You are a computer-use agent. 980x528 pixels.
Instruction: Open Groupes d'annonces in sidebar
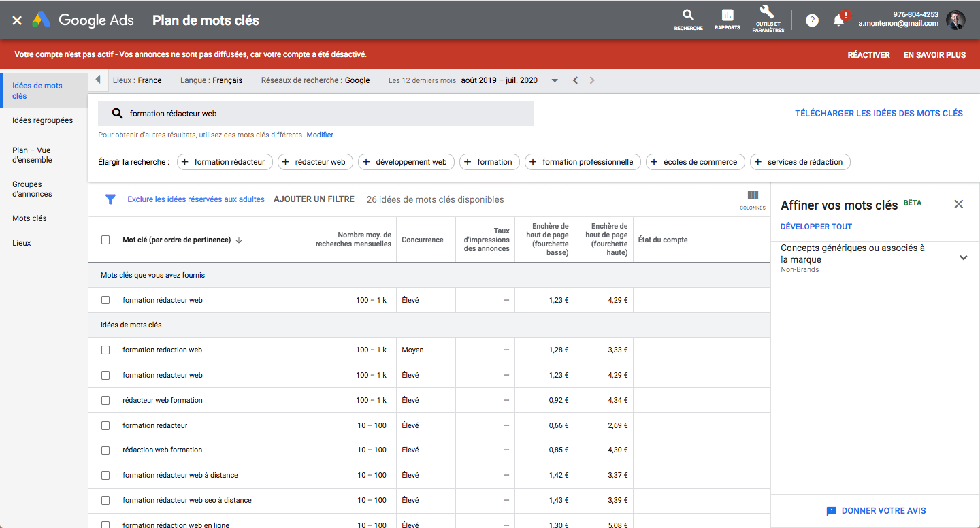point(32,189)
